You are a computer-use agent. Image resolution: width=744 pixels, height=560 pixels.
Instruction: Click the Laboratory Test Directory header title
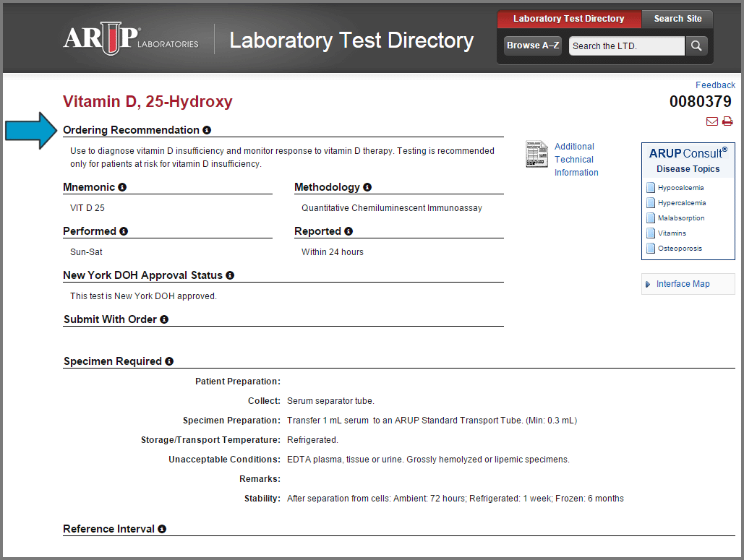point(351,40)
